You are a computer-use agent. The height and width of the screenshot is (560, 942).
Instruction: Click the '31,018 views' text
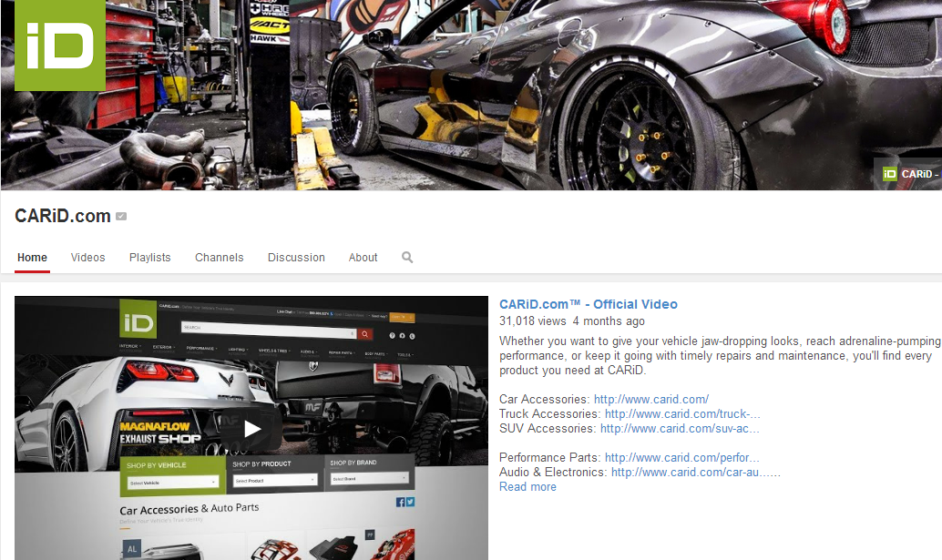(532, 321)
